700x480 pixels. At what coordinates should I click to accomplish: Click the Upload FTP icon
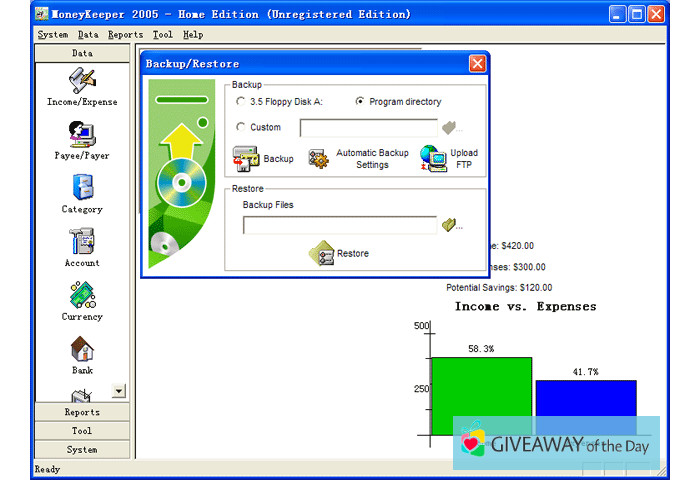point(432,159)
